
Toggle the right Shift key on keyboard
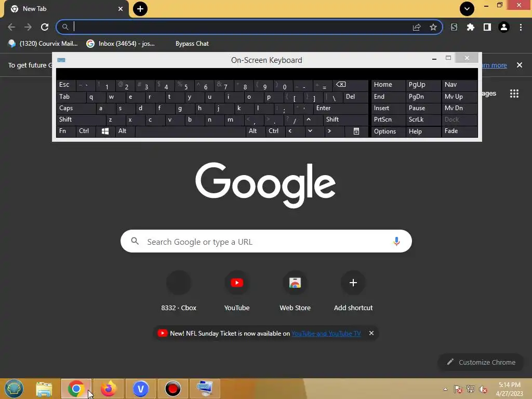(x=345, y=120)
